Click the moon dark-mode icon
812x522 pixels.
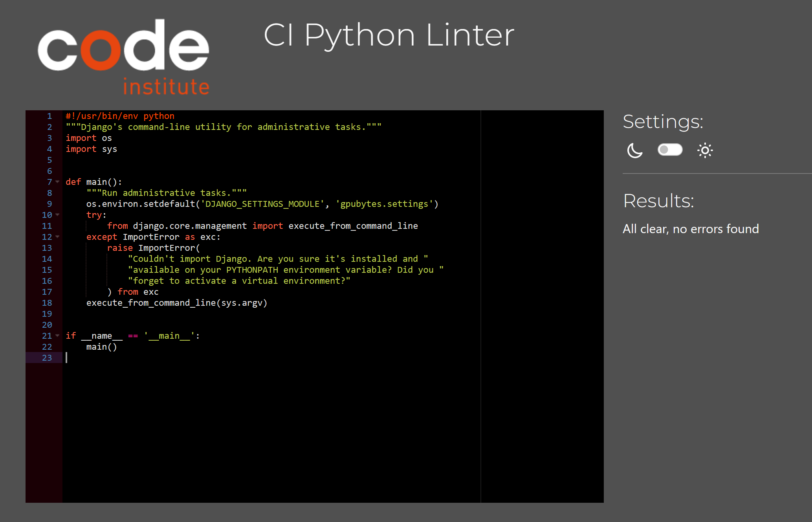634,150
